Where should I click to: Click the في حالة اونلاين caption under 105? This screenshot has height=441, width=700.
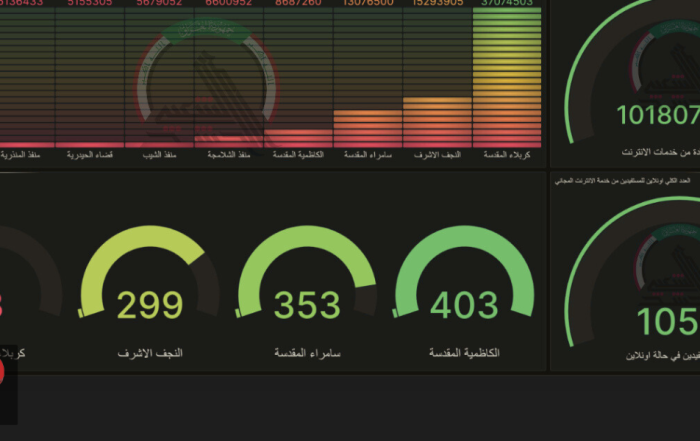click(x=662, y=355)
